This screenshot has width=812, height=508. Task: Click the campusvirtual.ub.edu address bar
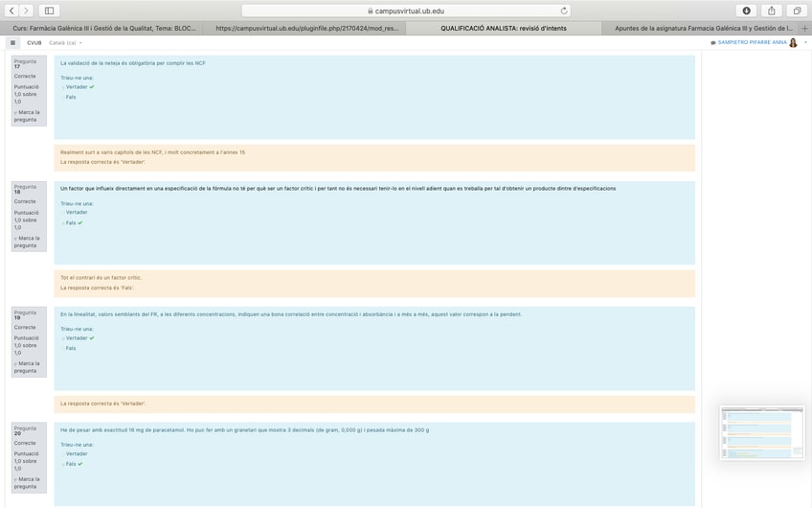pos(407,11)
